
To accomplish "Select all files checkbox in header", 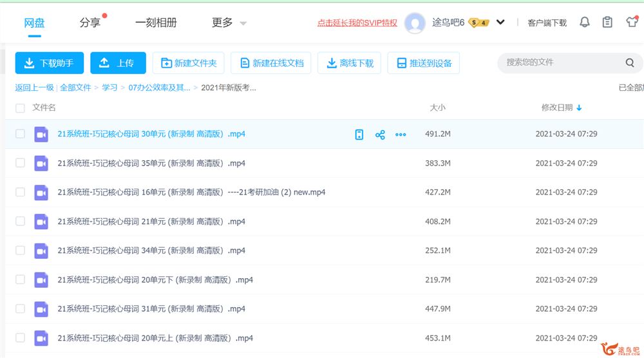I will [20, 108].
